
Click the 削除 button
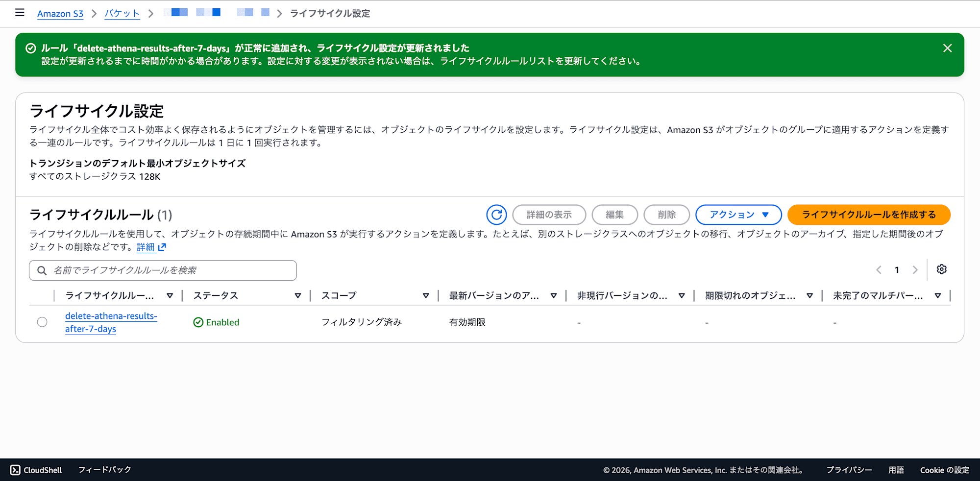666,215
